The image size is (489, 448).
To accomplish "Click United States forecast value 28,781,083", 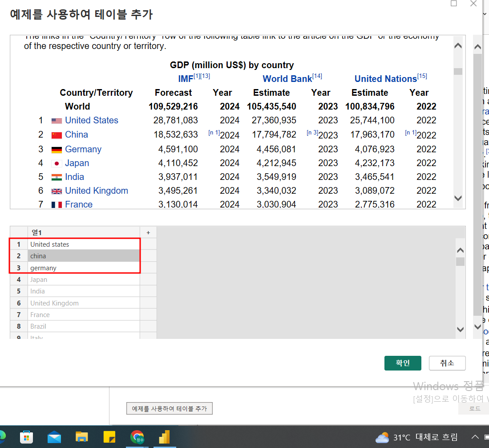I will 176,120.
